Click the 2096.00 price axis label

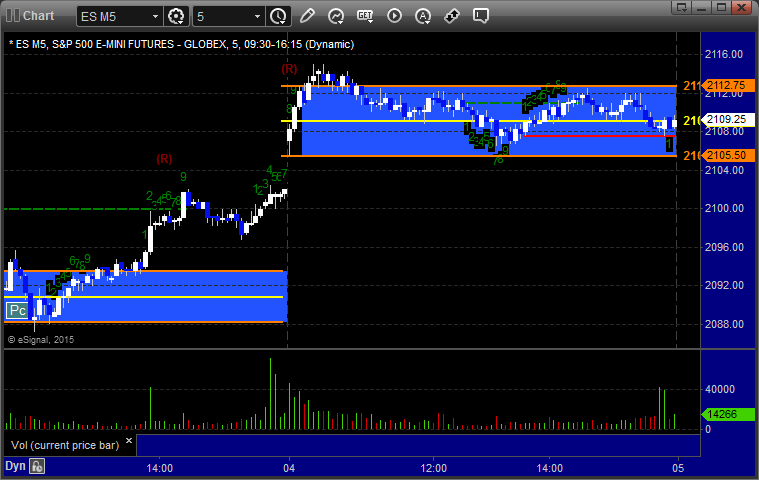coord(724,247)
